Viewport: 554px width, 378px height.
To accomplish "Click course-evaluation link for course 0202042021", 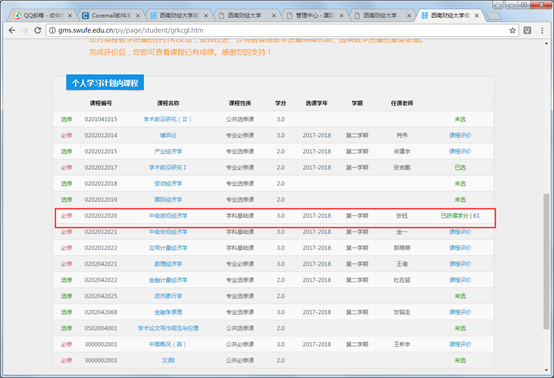I will click(460, 264).
